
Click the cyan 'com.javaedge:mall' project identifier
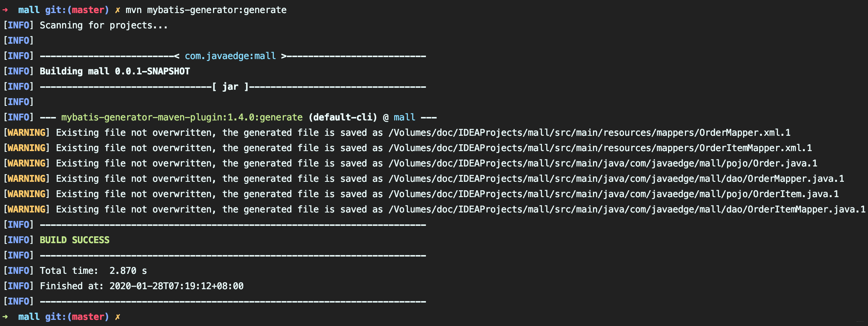(x=230, y=56)
